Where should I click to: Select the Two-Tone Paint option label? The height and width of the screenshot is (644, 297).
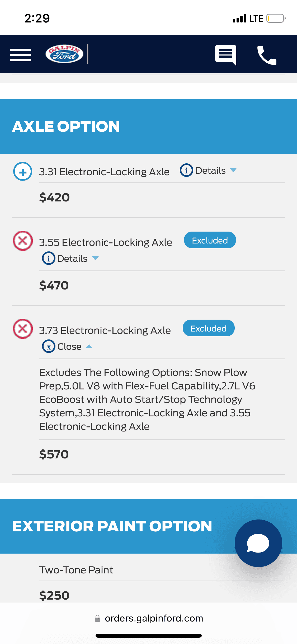(76, 570)
